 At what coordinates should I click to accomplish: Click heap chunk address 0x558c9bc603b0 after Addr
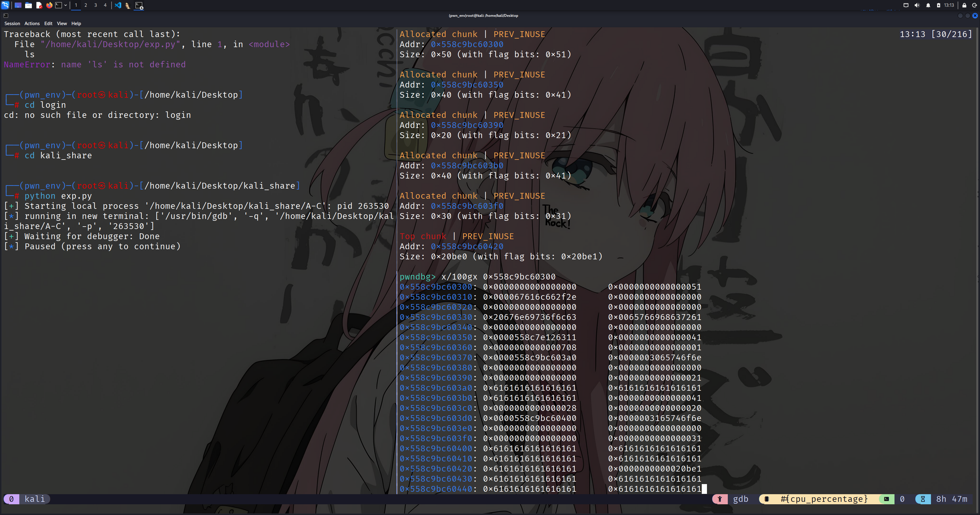pos(467,166)
